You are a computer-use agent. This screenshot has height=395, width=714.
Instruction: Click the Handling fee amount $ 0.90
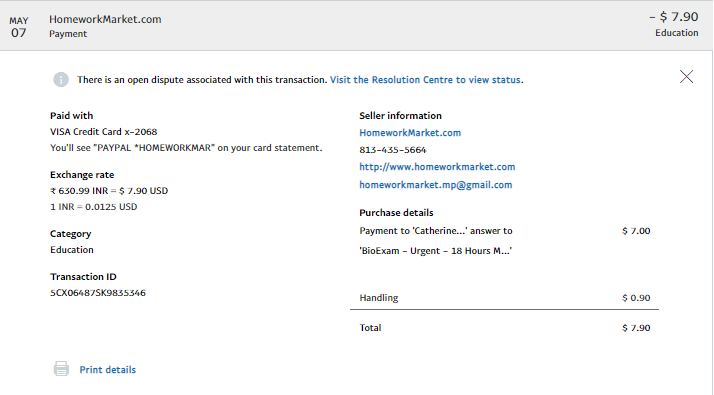pyautogui.click(x=636, y=298)
